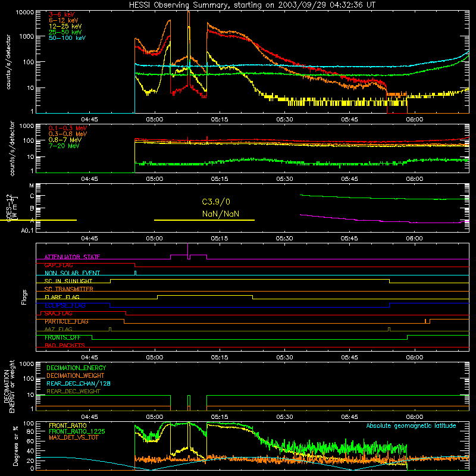Screen dimensions: 476x476
Task: Click the M class tick label on GOES axis
Action: [x=32, y=186]
